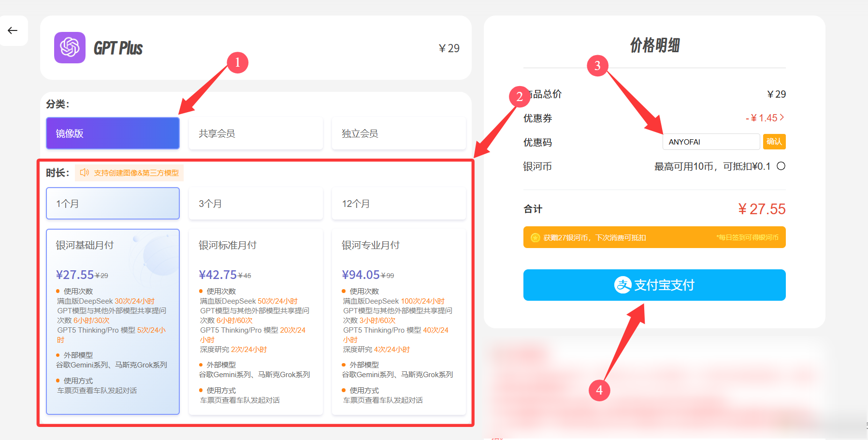This screenshot has width=868, height=440.
Task: Select the 3个月 duration option
Action: 256,203
